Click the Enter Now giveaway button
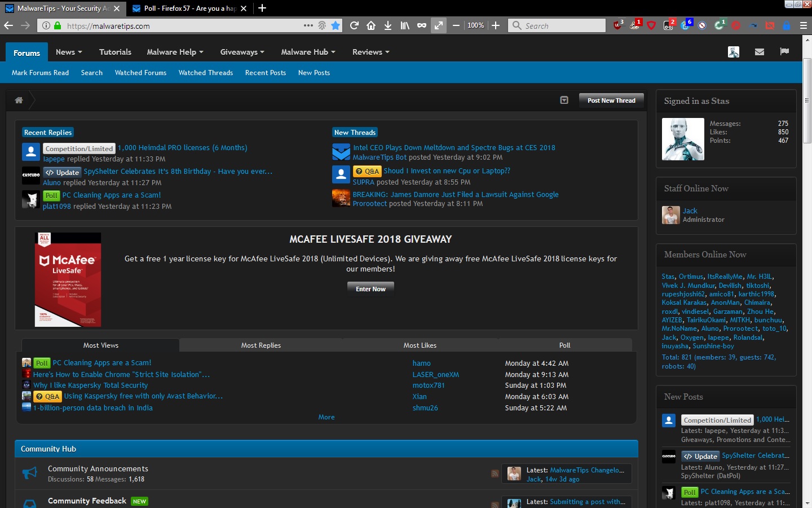The width and height of the screenshot is (812, 508). tap(370, 289)
